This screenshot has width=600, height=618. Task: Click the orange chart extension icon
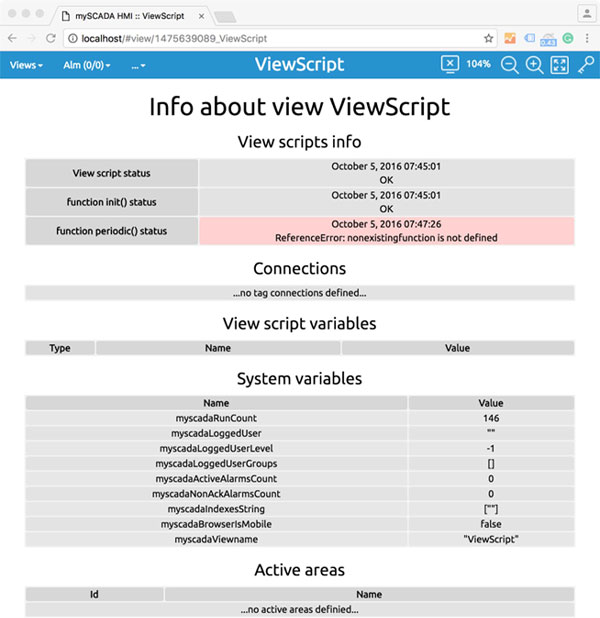pyautogui.click(x=510, y=38)
